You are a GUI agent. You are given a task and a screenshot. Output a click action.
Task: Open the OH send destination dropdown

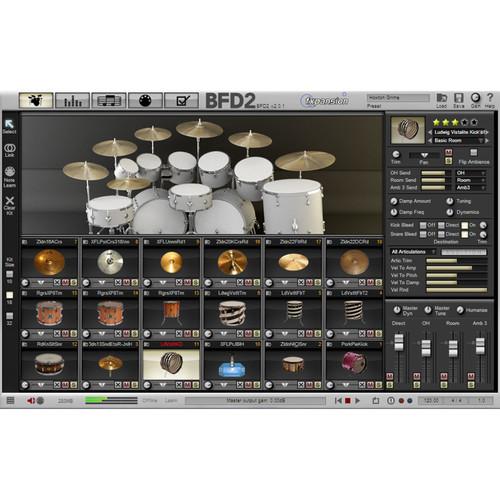(470, 173)
